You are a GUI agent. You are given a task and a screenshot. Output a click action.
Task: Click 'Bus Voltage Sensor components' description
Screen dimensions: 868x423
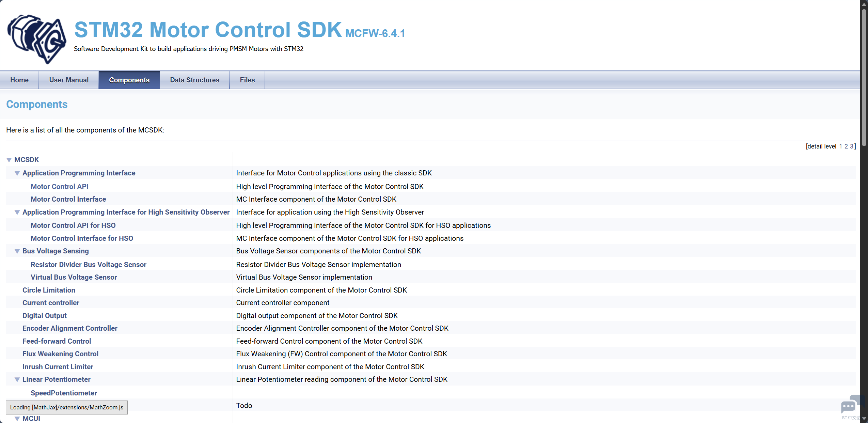tap(329, 251)
